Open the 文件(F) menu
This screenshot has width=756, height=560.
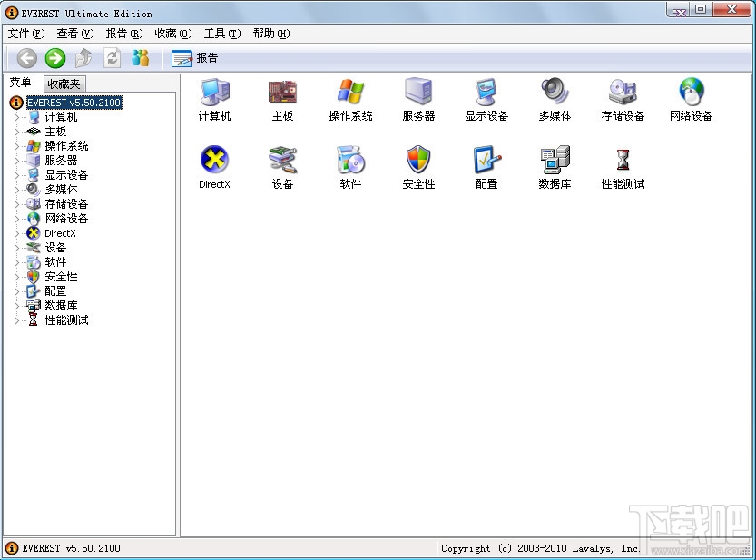[26, 34]
